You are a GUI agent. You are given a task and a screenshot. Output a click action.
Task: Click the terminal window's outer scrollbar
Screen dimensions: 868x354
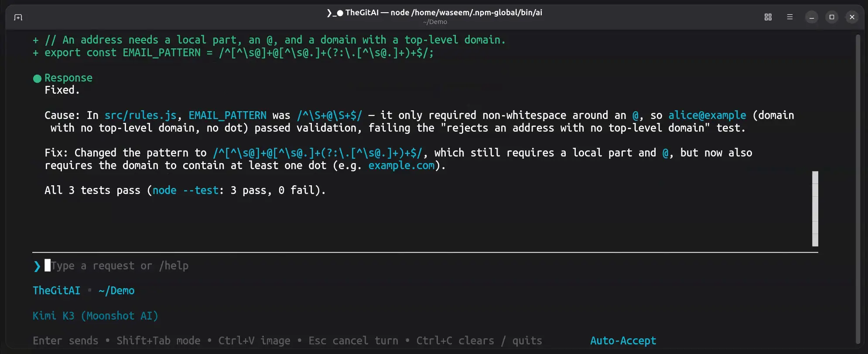858,190
